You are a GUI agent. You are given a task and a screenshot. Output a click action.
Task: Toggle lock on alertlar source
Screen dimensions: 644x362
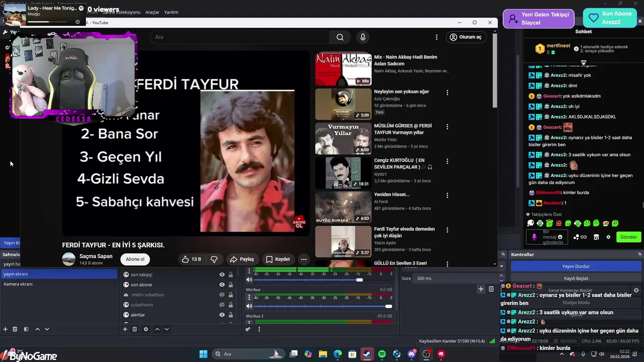tap(230, 315)
